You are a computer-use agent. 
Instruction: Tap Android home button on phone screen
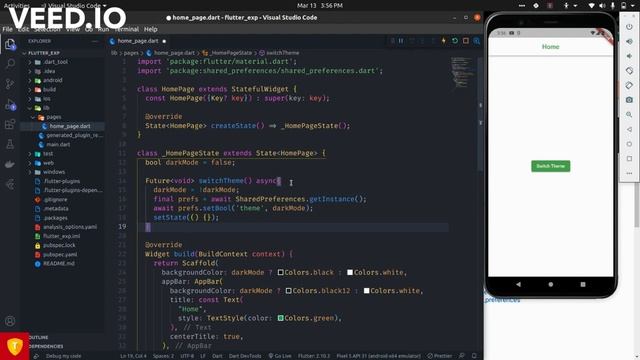tap(551, 284)
